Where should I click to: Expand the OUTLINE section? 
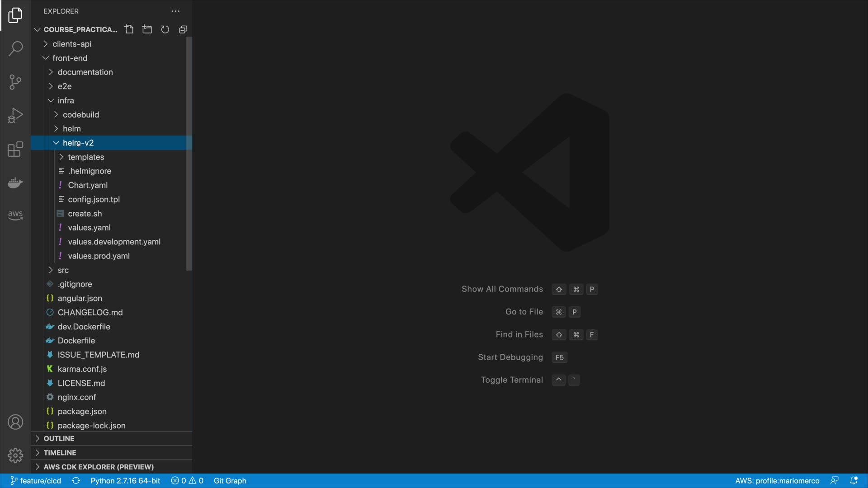[59, 439]
